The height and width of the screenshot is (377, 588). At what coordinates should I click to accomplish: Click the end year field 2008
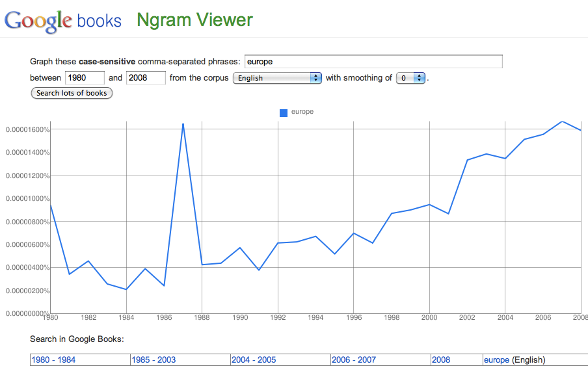(146, 77)
